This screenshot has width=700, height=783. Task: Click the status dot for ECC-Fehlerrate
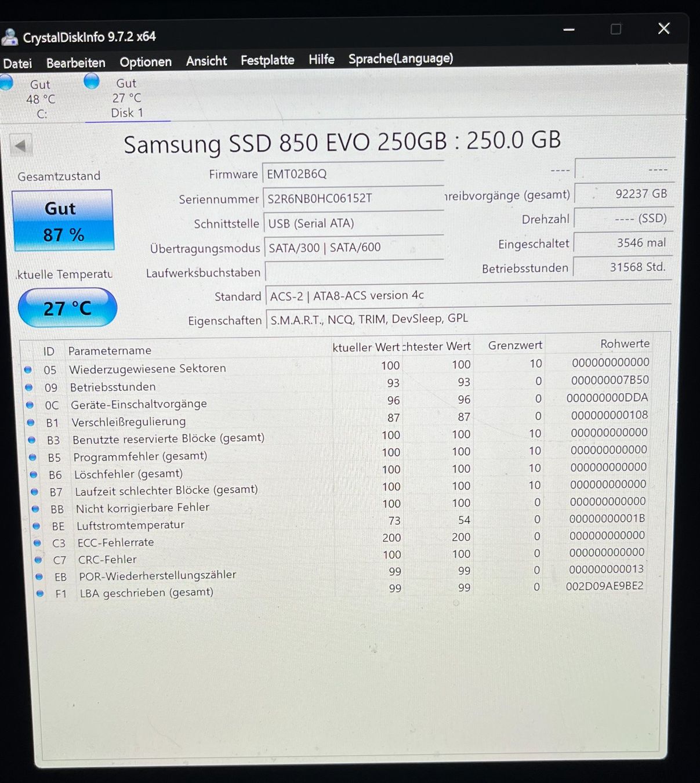pyautogui.click(x=38, y=543)
